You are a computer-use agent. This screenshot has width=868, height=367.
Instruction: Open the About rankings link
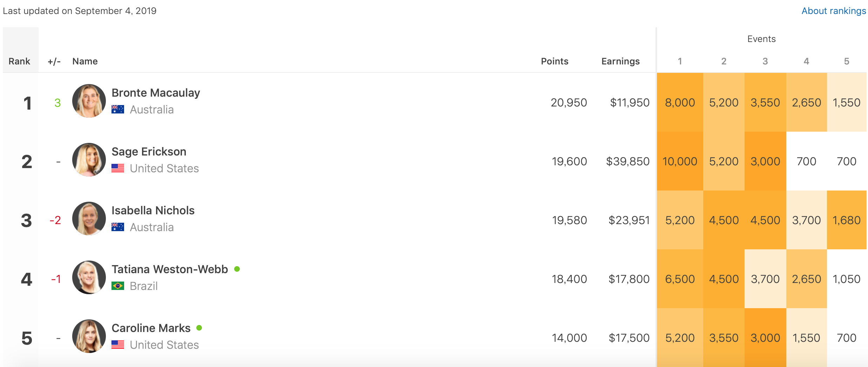pyautogui.click(x=833, y=11)
